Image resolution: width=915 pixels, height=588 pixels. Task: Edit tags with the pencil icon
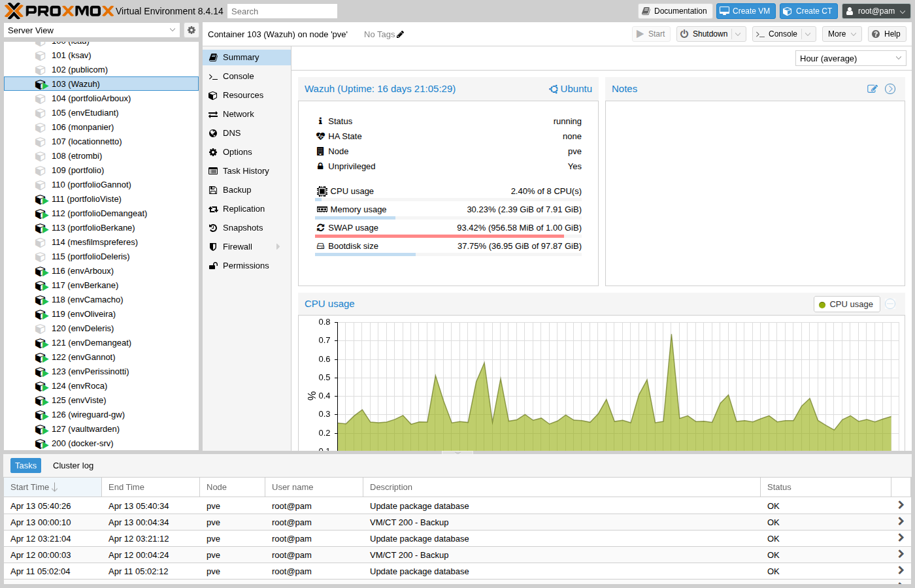coord(401,35)
